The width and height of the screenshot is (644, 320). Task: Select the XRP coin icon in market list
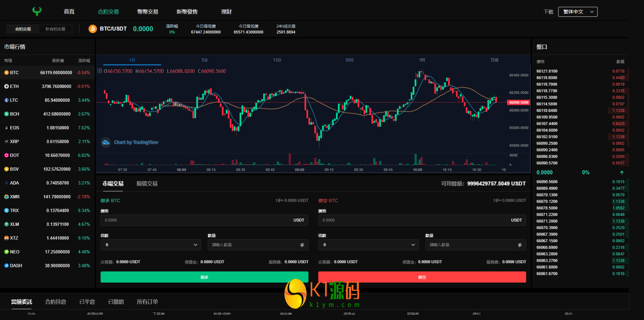pyautogui.click(x=6, y=141)
